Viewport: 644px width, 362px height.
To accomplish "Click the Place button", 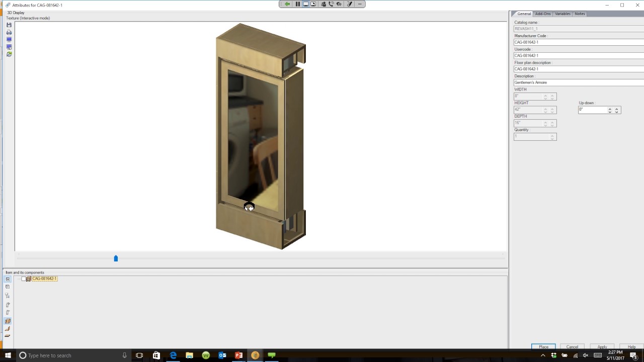I will (x=543, y=346).
